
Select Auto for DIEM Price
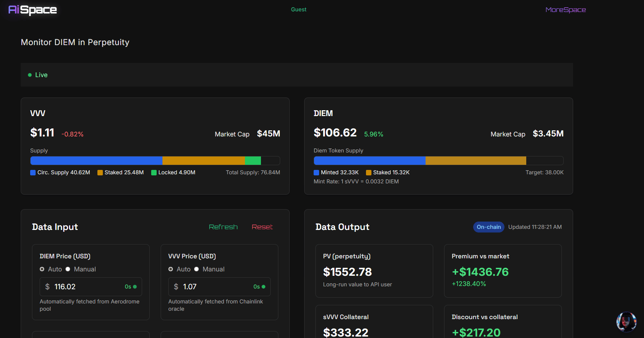click(x=42, y=269)
